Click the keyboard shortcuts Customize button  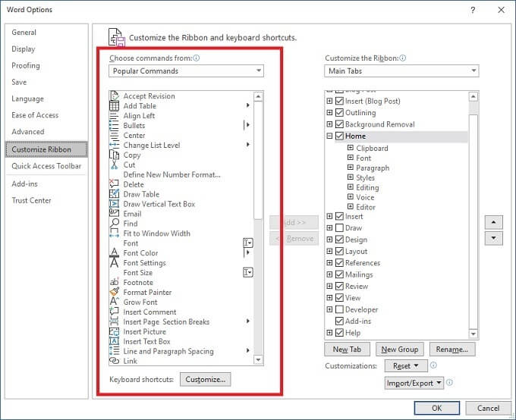[206, 379]
